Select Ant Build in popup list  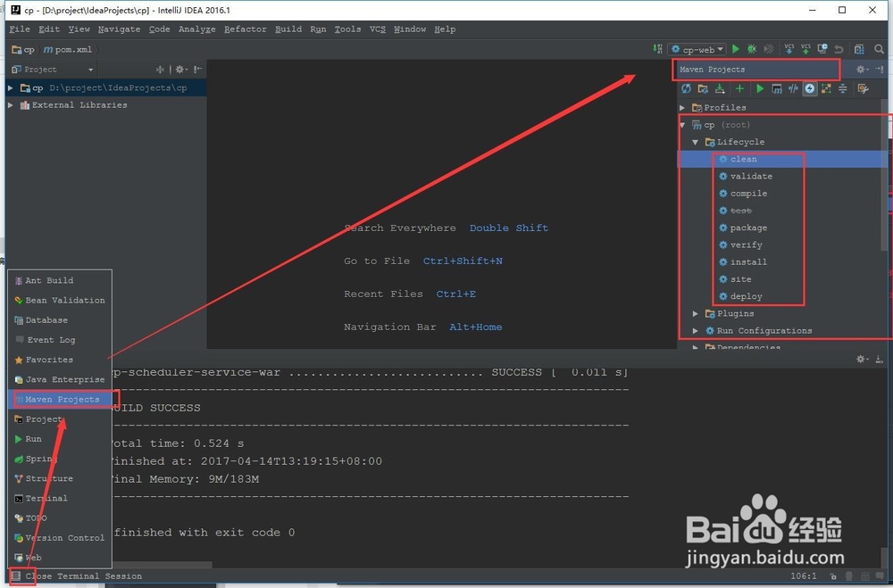[x=61, y=281]
